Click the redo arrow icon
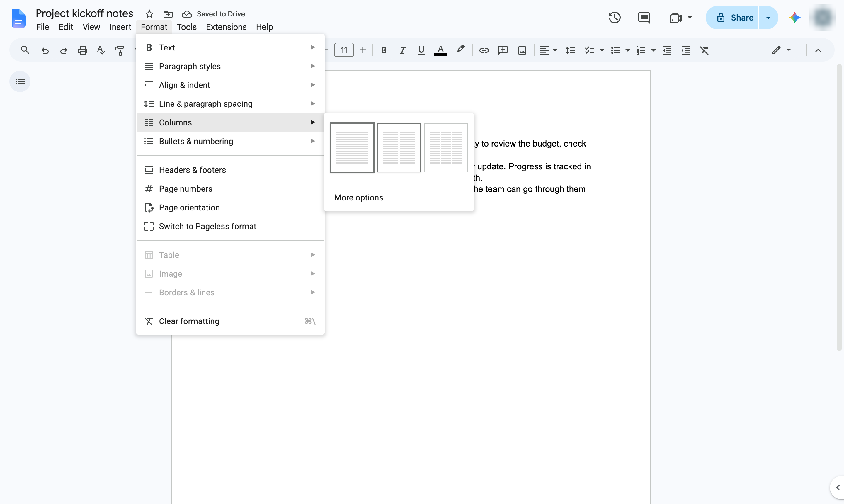 point(64,51)
